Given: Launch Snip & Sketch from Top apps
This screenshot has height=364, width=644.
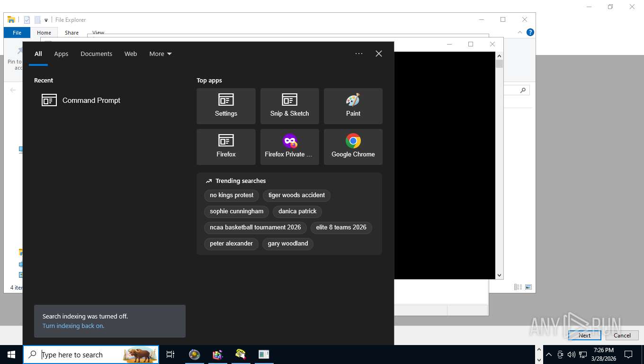Looking at the screenshot, I should click(289, 106).
